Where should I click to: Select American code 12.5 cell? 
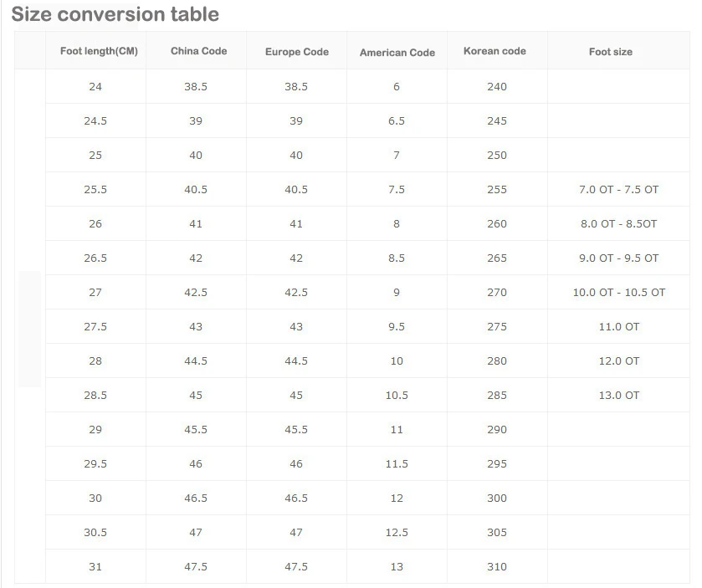pyautogui.click(x=397, y=533)
